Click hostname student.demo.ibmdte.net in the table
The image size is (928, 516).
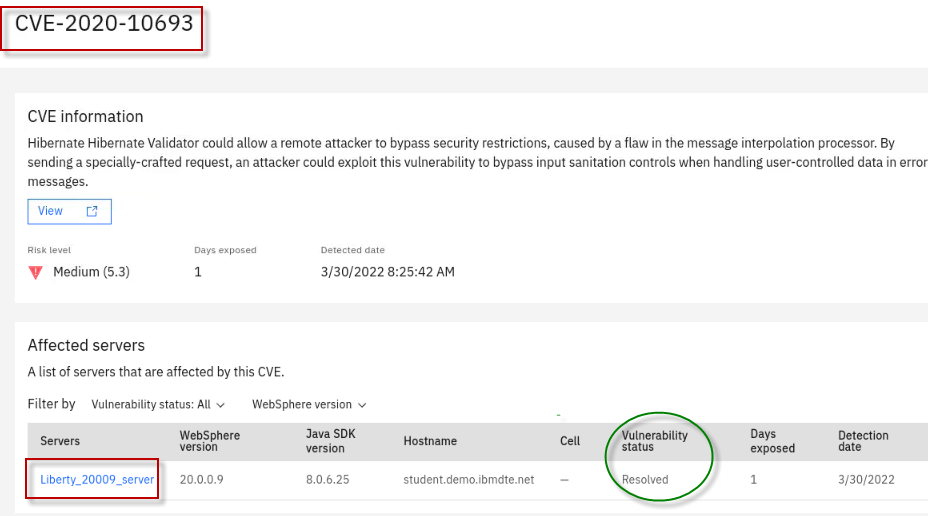pyautogui.click(x=468, y=480)
